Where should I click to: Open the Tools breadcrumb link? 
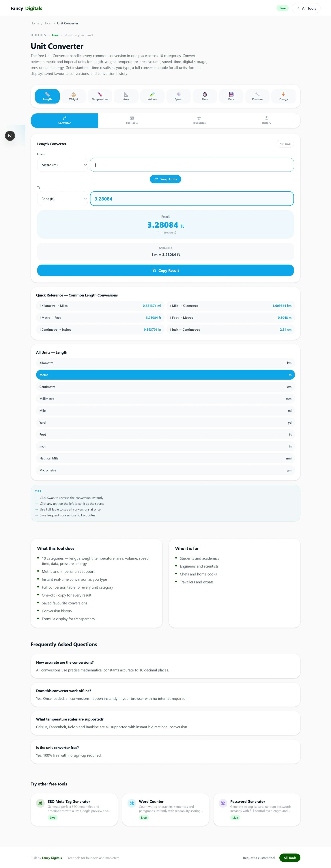click(48, 23)
